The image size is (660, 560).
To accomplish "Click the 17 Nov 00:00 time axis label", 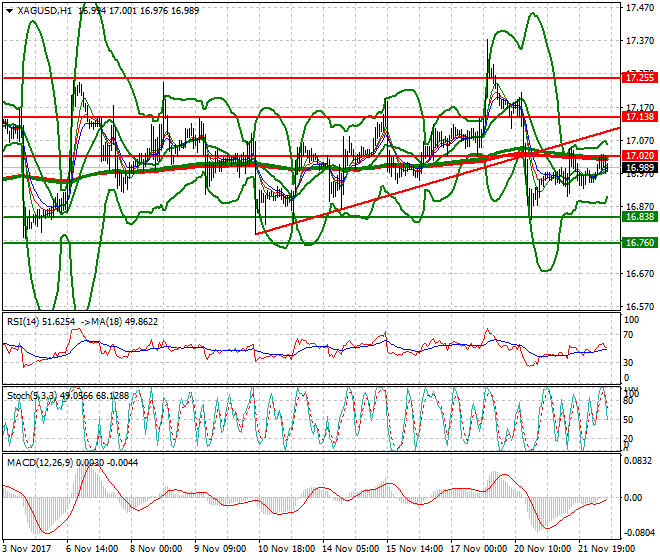I will click(x=479, y=549).
